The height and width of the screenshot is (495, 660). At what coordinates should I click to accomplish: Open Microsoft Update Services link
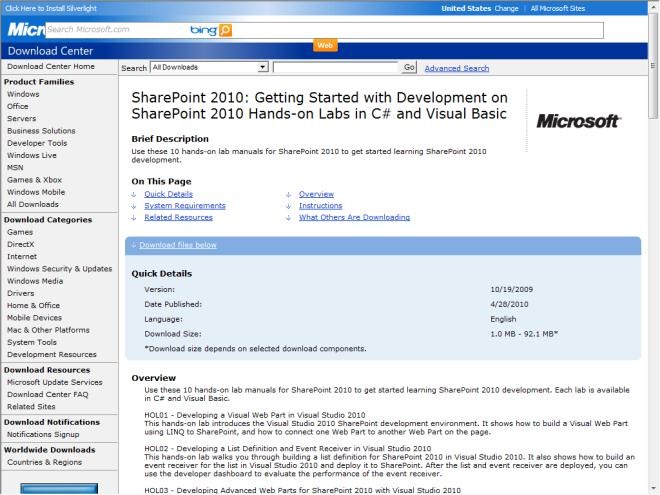click(x=55, y=382)
